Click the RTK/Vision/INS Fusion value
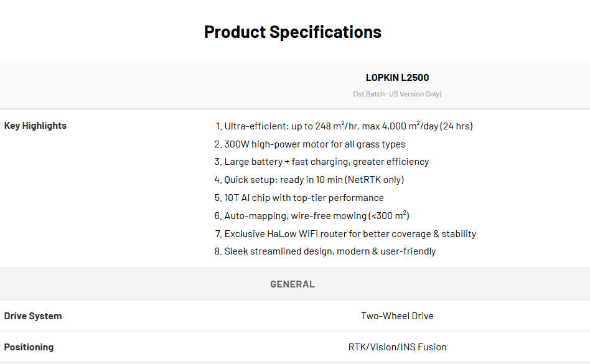590x364 pixels. 397,347
